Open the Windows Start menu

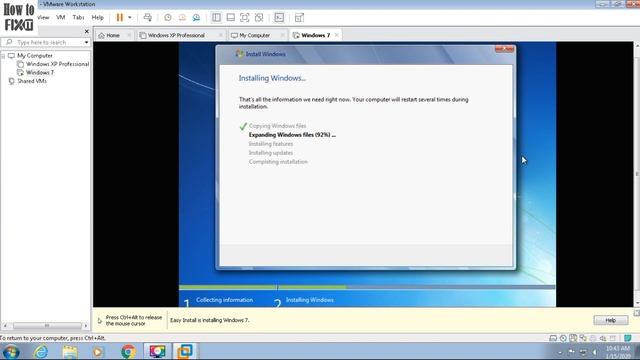pos(11,351)
